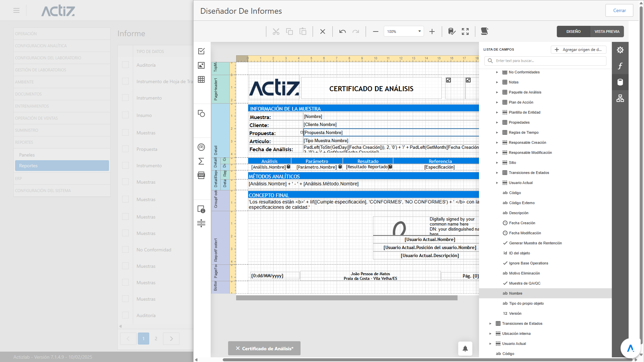
Task: Open the zoom level 100% dropdown
Action: pyautogui.click(x=419, y=32)
